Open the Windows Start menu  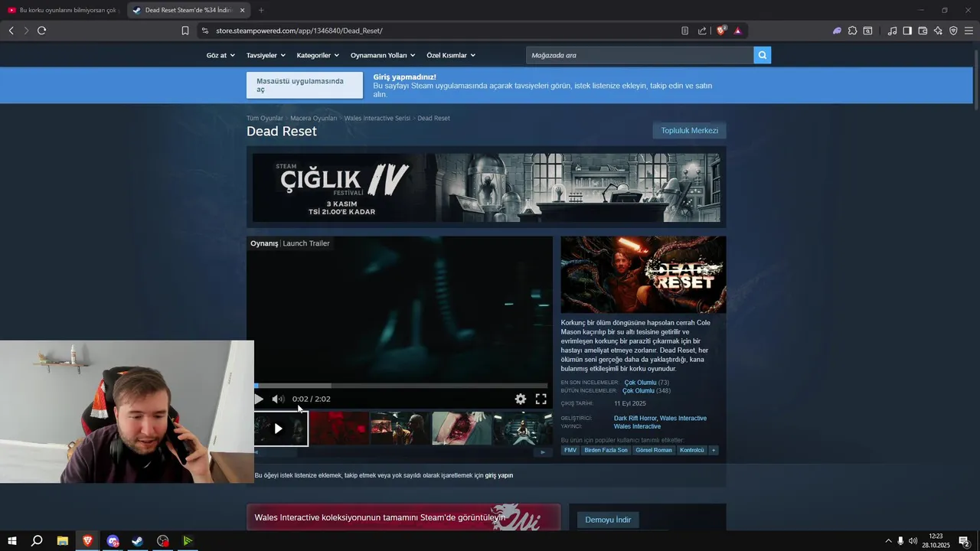point(12,541)
